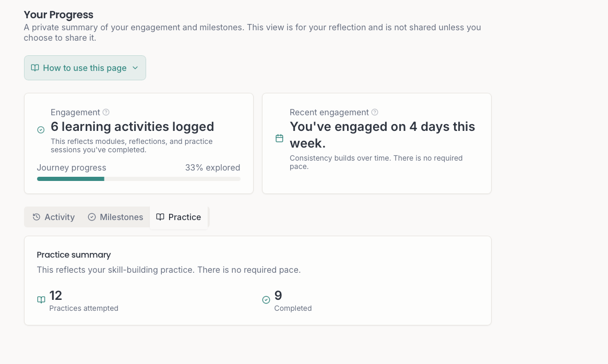
Task: Switch to the Activity tab
Action: [x=54, y=217]
